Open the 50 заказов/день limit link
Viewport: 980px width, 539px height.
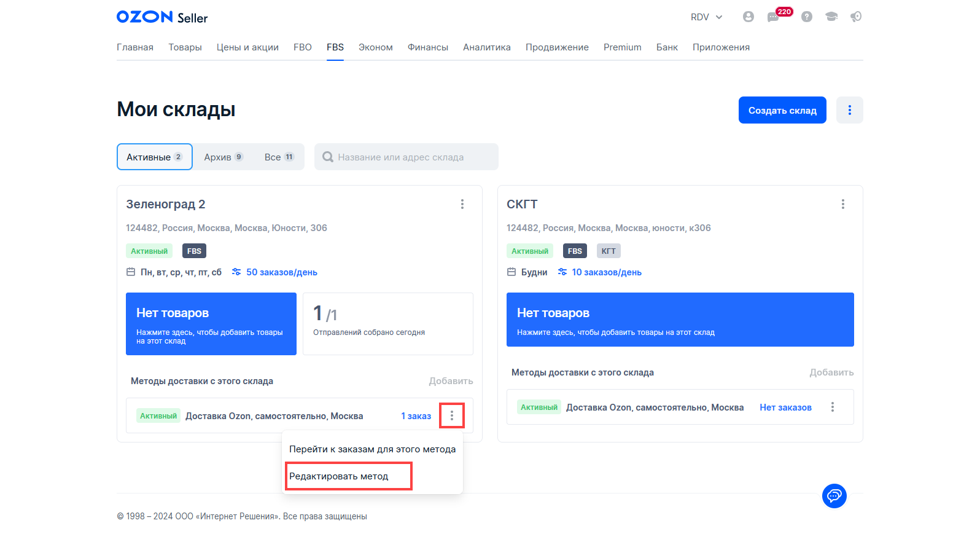tap(282, 272)
